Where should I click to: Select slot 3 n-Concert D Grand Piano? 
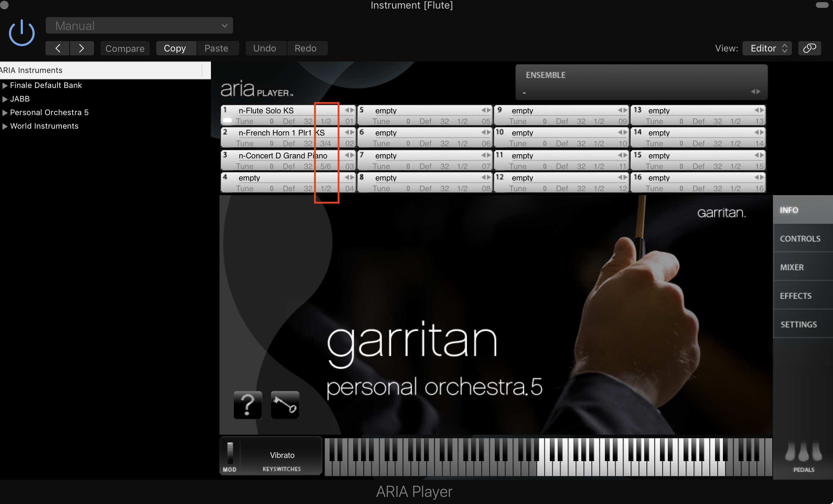pyautogui.click(x=283, y=156)
